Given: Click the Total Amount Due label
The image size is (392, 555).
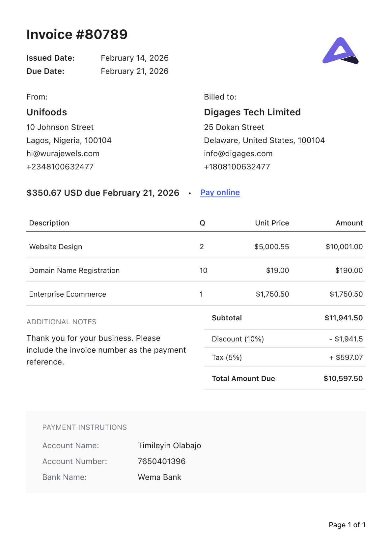Looking at the screenshot, I should (243, 379).
